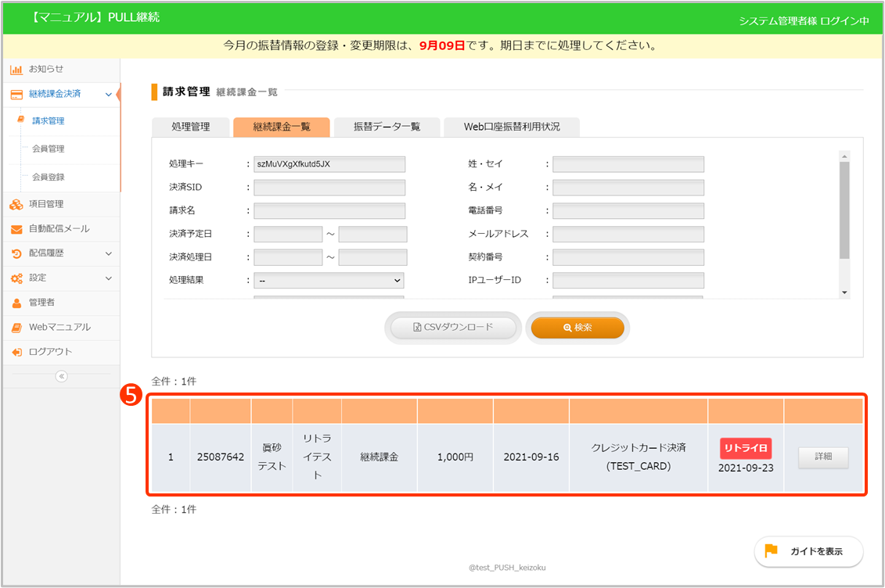This screenshot has width=885, height=588.
Task: Expand the 配信履歴 submenu chevron
Action: (108, 253)
